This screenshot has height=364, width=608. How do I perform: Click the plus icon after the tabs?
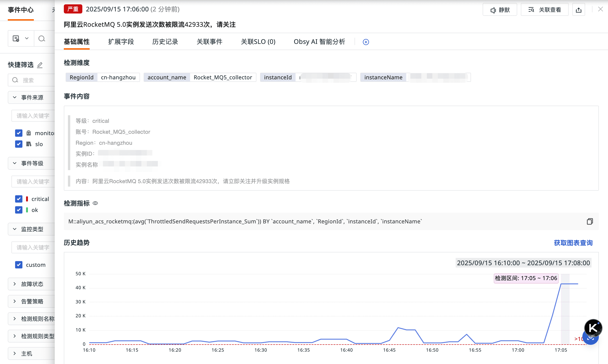point(366,42)
